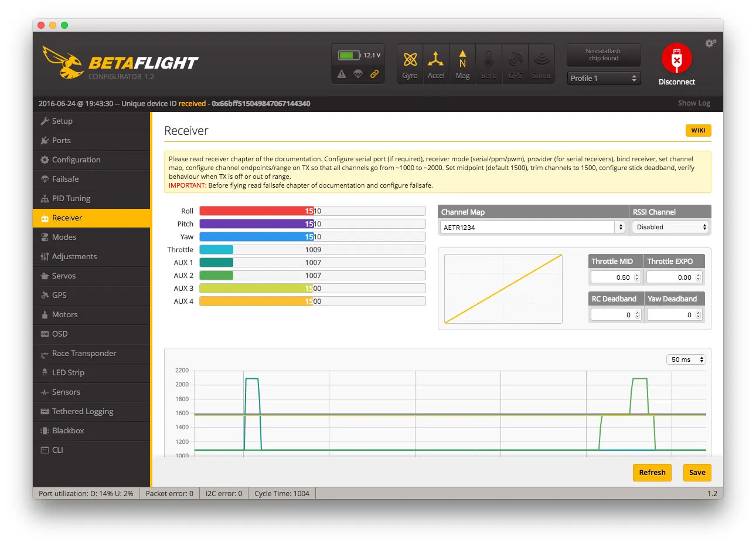
Task: Click the Gyro sensor icon
Action: [x=410, y=60]
